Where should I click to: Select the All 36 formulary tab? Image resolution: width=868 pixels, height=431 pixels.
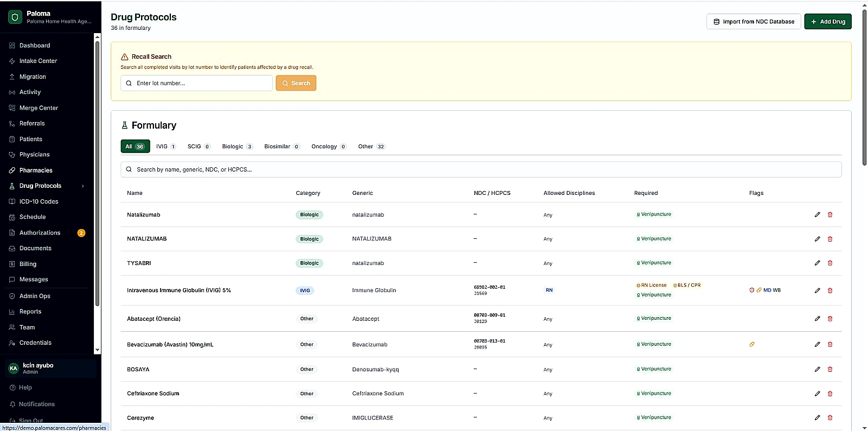point(135,147)
